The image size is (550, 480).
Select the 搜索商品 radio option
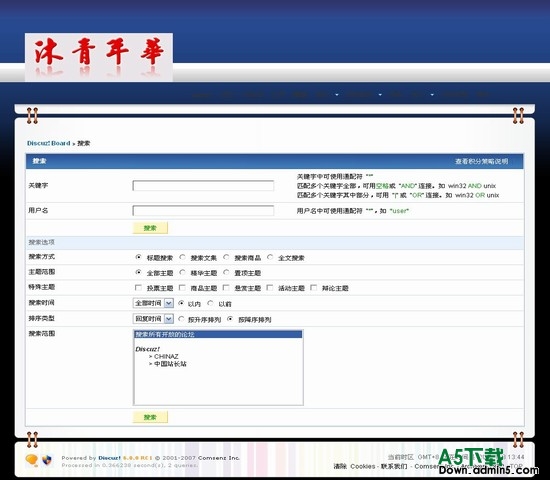pyautogui.click(x=226, y=257)
